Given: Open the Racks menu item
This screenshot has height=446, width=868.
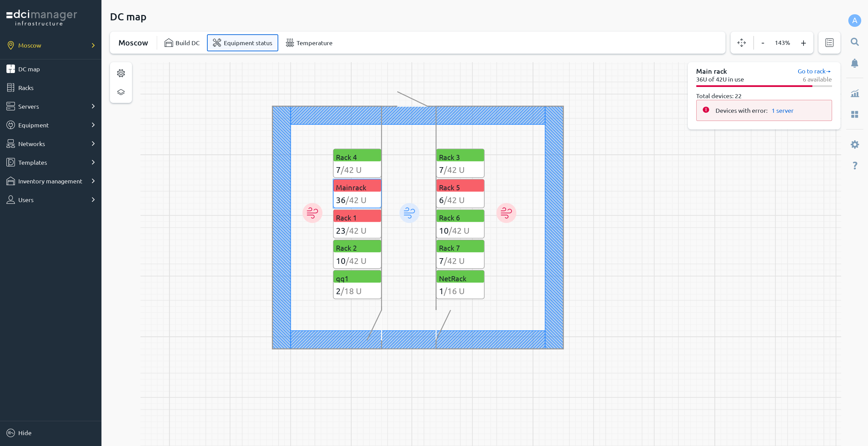Looking at the screenshot, I should (x=26, y=88).
